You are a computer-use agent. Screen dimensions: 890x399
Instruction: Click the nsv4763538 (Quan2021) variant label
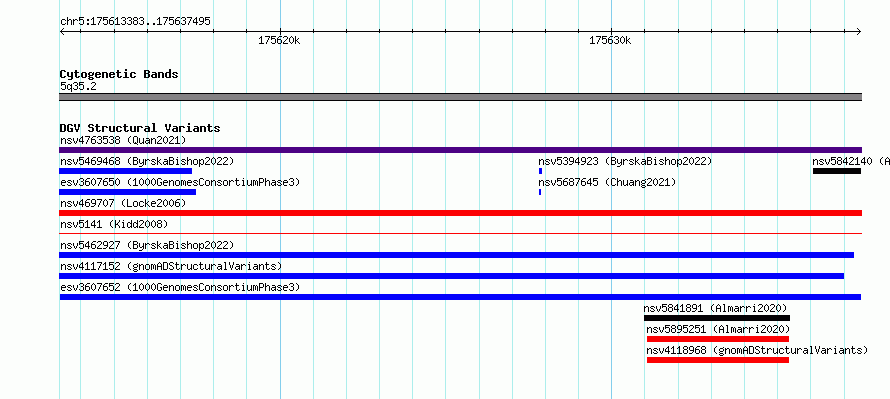123,140
